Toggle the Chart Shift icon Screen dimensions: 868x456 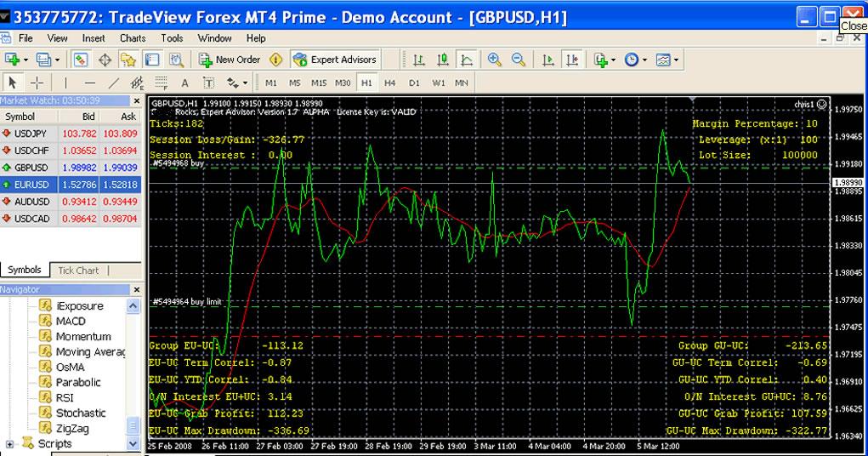coord(572,60)
